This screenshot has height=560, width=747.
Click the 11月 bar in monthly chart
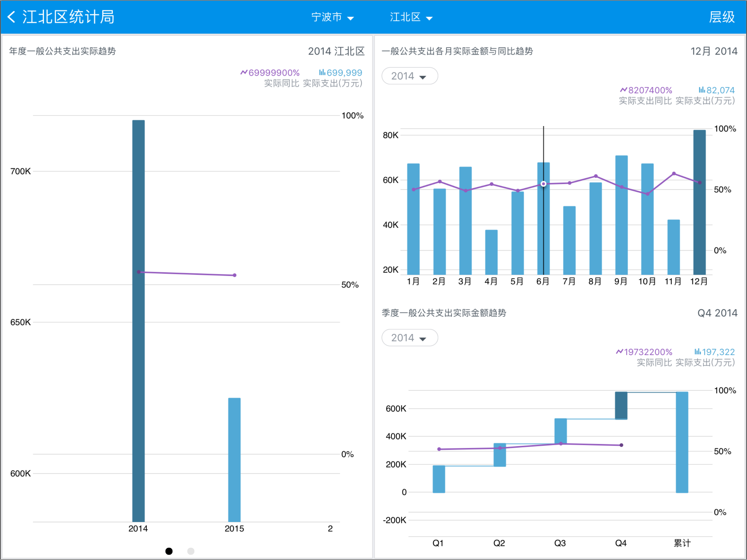(673, 247)
